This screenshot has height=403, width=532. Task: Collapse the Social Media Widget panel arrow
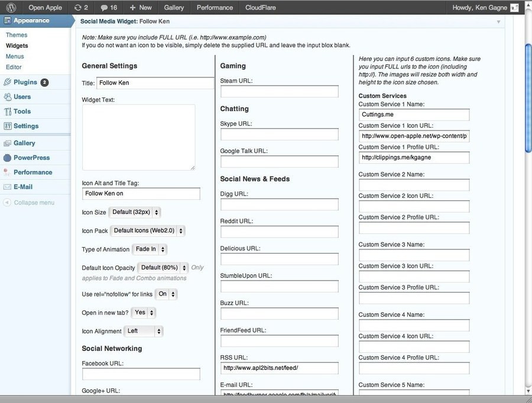[498, 22]
